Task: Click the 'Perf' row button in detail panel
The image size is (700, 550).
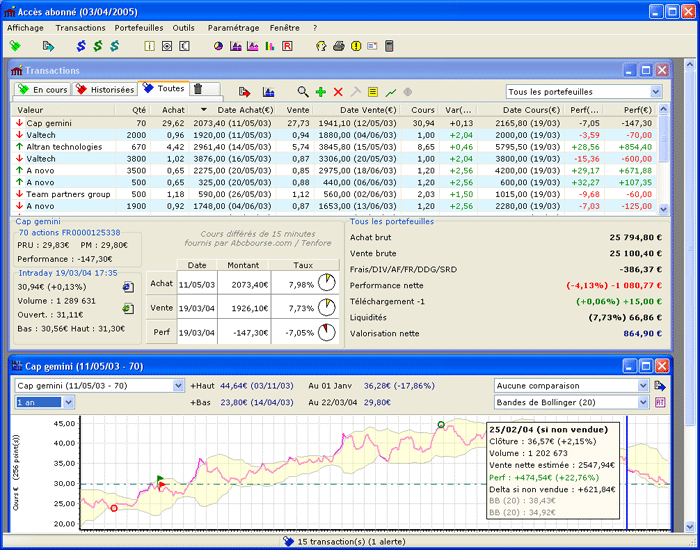Action: tap(162, 332)
